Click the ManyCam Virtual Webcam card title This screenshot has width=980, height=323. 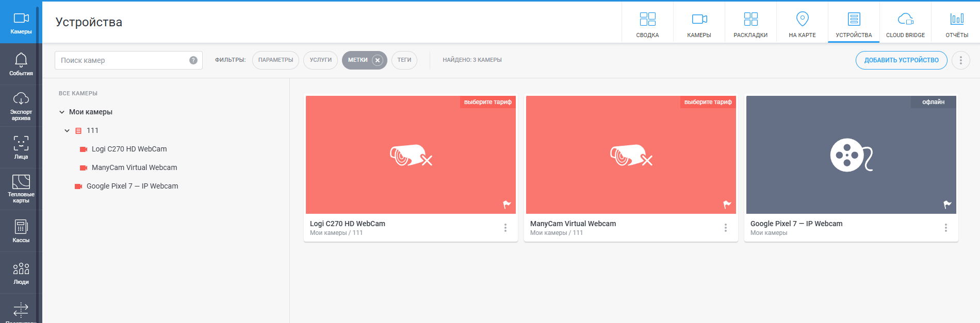(x=573, y=224)
